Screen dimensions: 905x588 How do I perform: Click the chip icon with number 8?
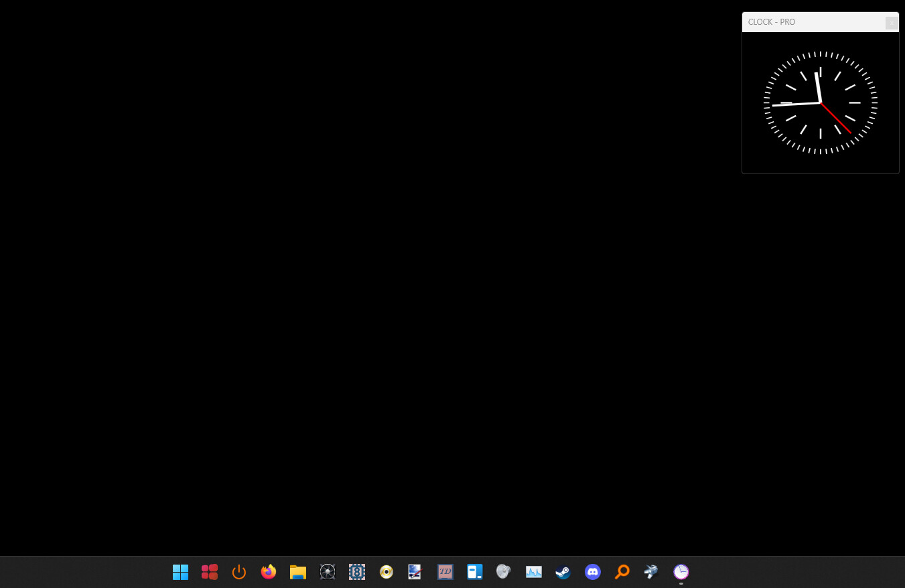357,572
